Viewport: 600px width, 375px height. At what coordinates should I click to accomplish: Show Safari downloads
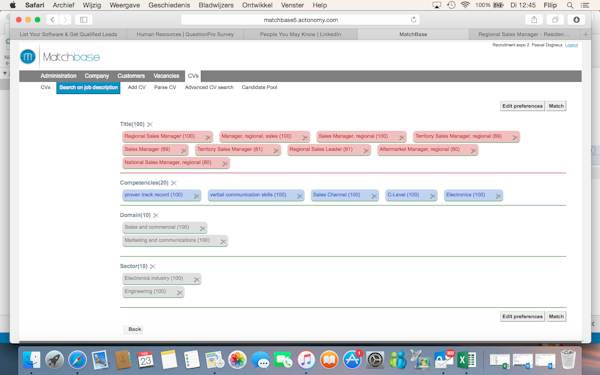pos(576,20)
